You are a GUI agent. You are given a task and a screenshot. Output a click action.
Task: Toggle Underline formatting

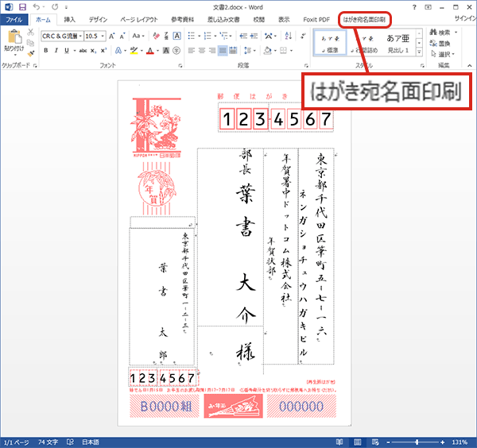[67, 51]
